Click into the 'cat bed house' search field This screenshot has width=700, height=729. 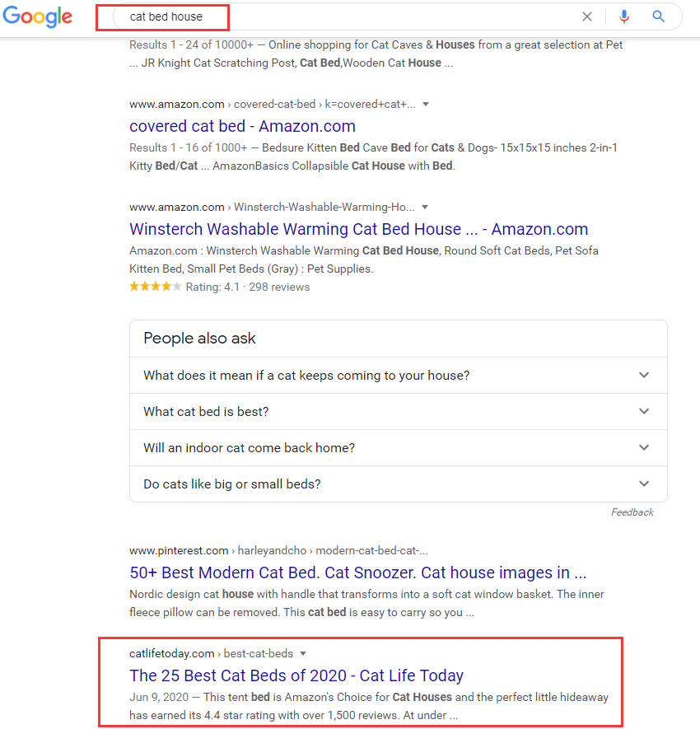329,16
